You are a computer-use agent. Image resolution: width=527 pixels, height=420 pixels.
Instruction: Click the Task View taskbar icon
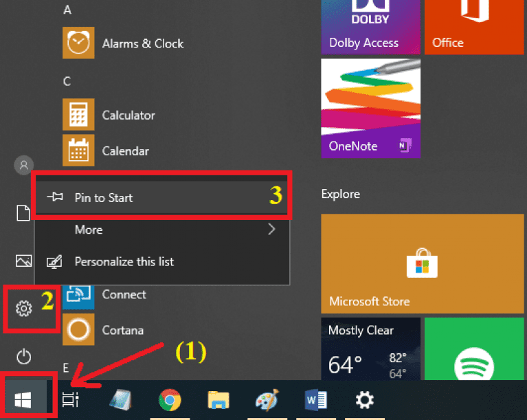point(70,399)
